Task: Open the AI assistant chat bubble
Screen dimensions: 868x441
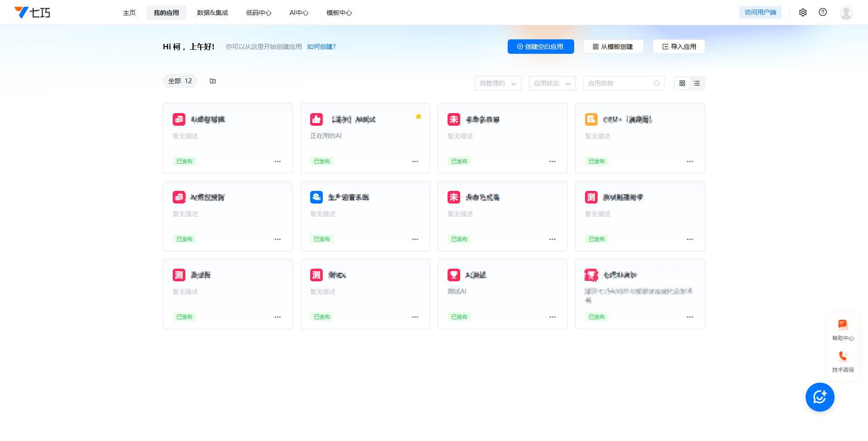Action: click(x=820, y=397)
